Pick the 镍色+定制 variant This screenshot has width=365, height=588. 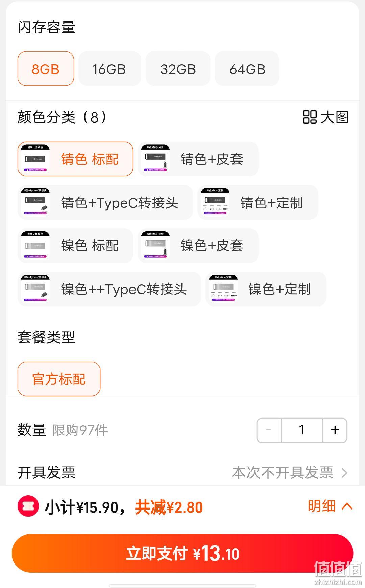tap(266, 289)
